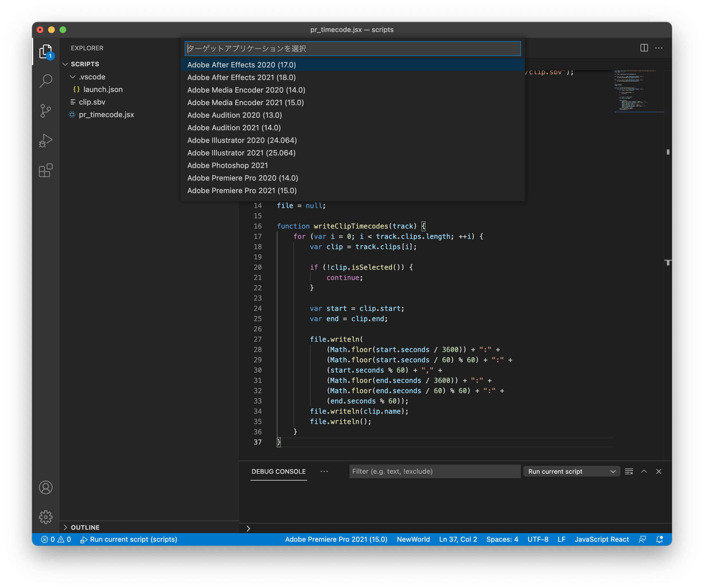Click the Accounts icon in activity bar
The height and width of the screenshot is (588, 704).
coord(45,487)
